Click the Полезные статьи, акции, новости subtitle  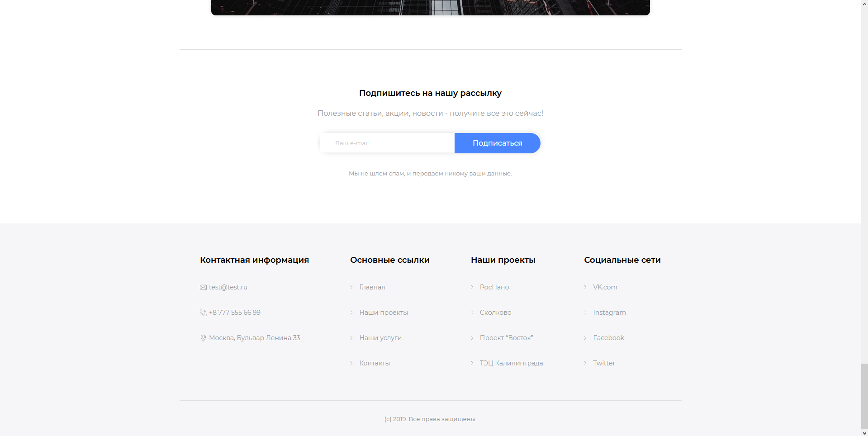coord(430,113)
